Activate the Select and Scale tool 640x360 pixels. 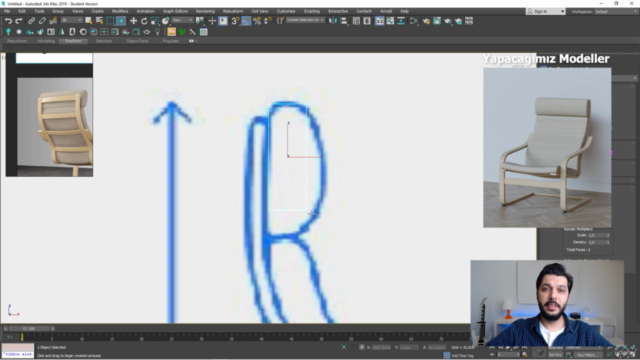tap(155, 21)
